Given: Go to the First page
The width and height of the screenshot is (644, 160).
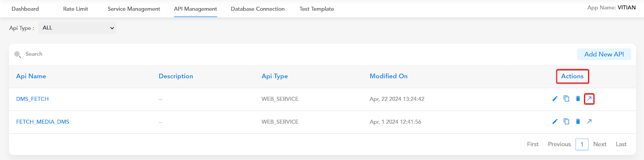Looking at the screenshot, I should 533,144.
